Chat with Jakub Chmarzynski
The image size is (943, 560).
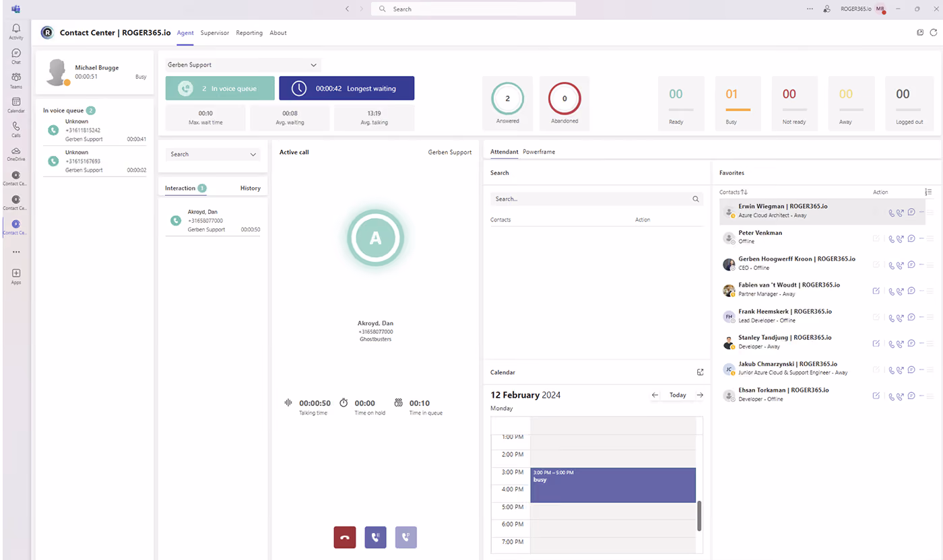coord(911,370)
